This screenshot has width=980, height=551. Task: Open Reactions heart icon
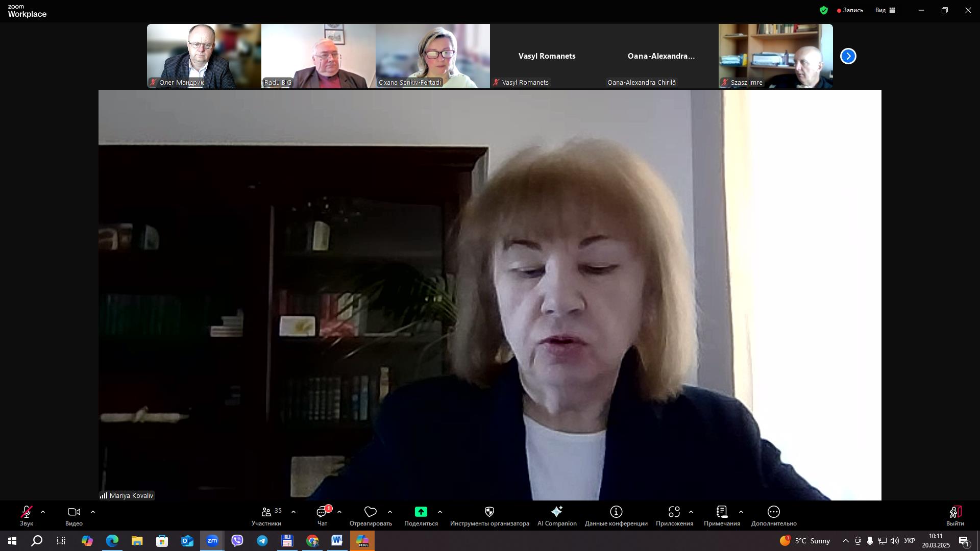click(x=370, y=512)
